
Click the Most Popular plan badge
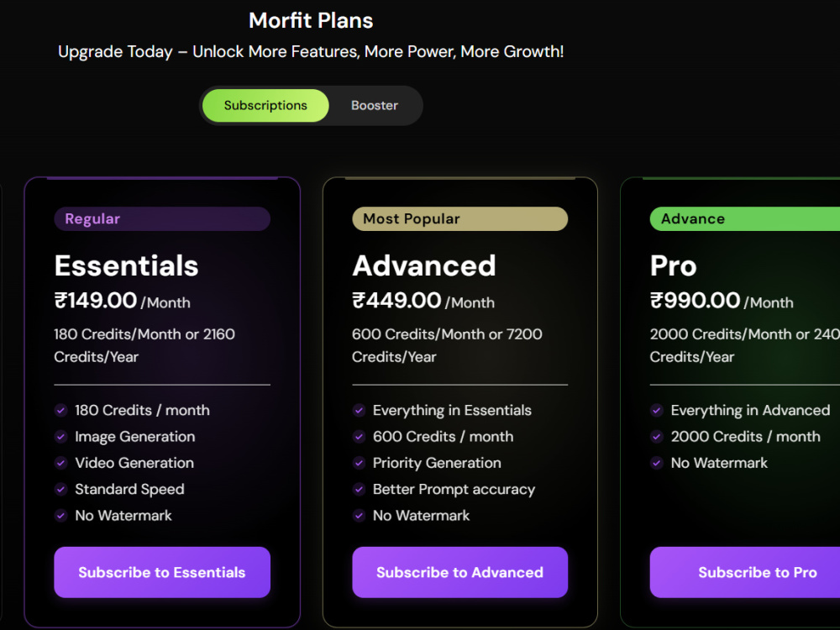pos(459,218)
